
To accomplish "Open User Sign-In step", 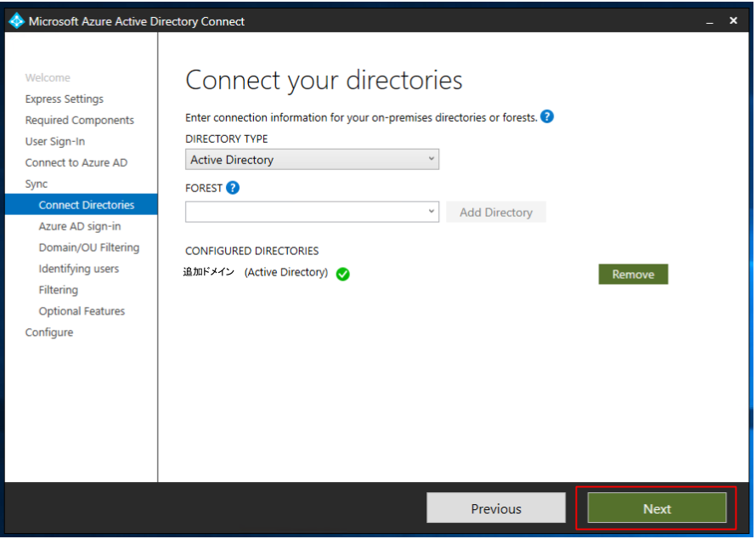I will [55, 141].
